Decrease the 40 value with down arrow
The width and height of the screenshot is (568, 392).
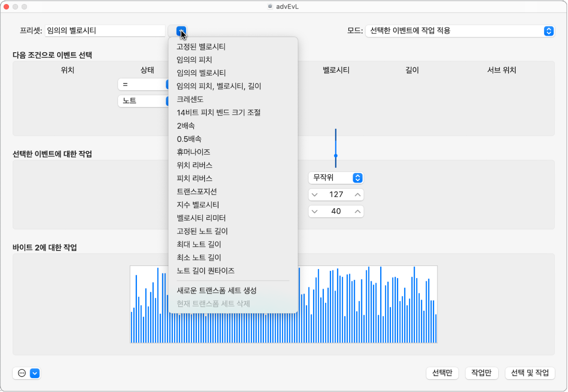pos(315,211)
